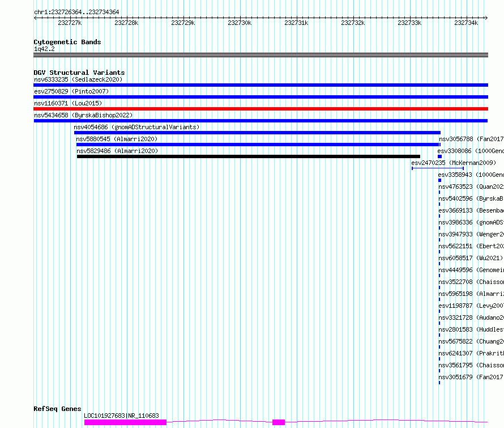This screenshot has height=428, width=504.
Task: Select nsv6058517 (Wu2021) label
Action: 471,258
